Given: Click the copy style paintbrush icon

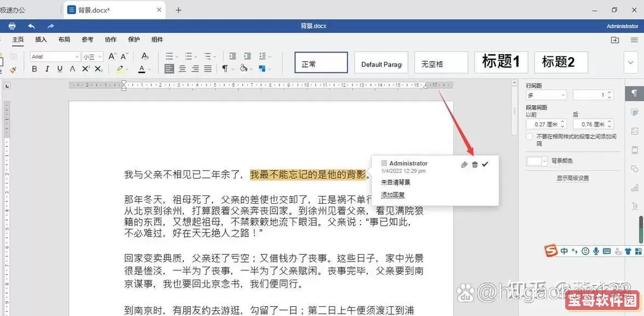Looking at the screenshot, I should click(13, 70).
